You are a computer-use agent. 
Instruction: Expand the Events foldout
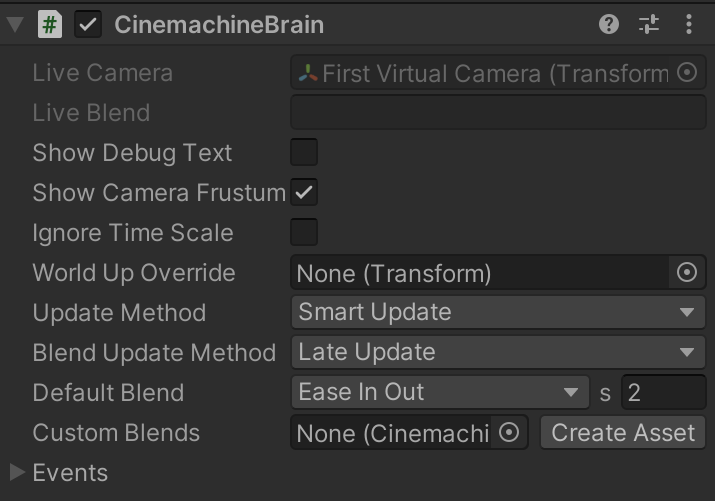(18, 472)
